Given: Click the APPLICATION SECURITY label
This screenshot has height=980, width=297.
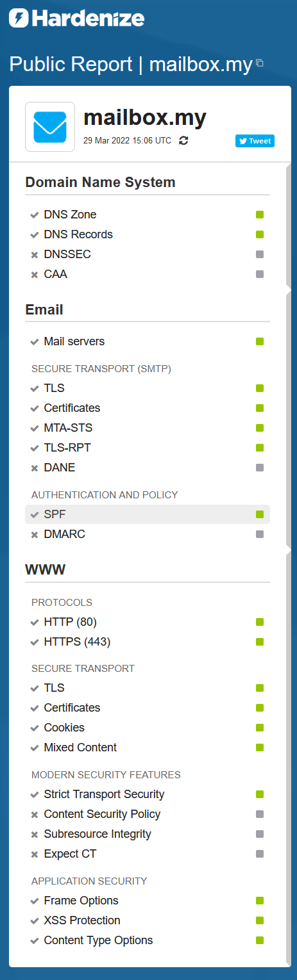Looking at the screenshot, I should 89,881.
